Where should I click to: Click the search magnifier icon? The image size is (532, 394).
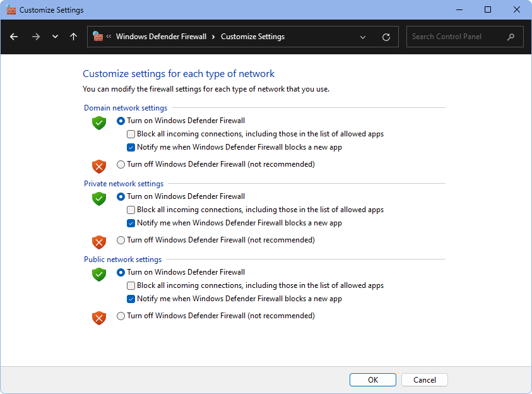pyautogui.click(x=511, y=37)
